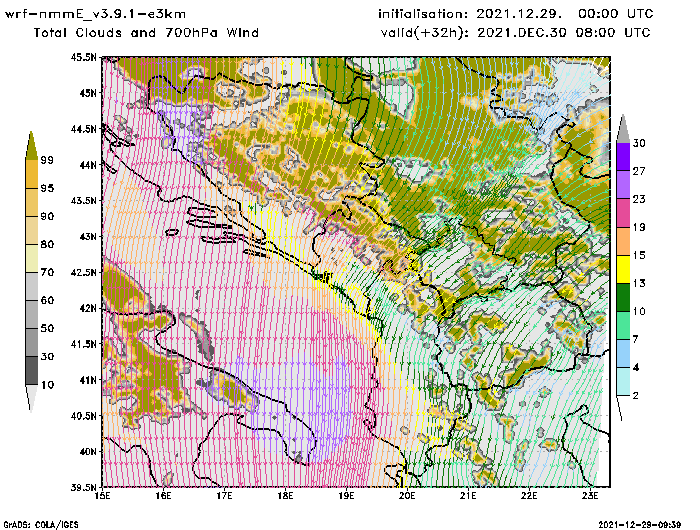Image resolution: width=700 pixels, height=530 pixels.
Task: Click the 90–95 cloud legend swatch
Action: pyautogui.click(x=31, y=202)
